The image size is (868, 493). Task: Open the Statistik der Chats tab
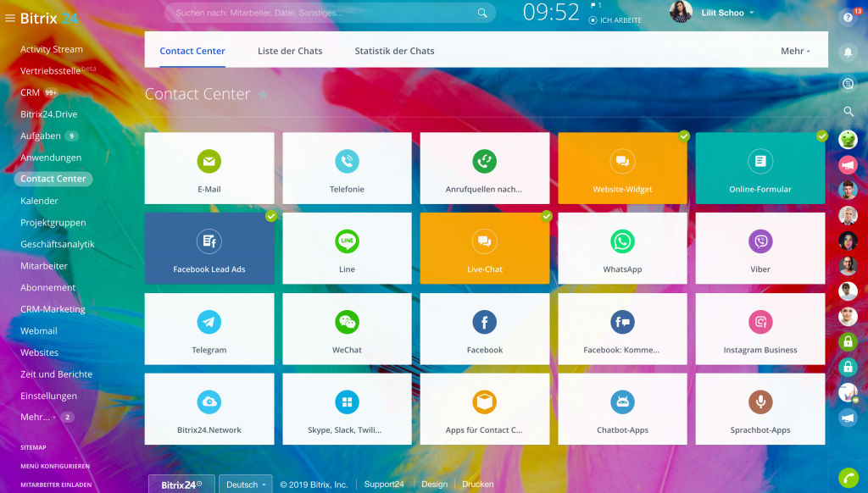point(394,51)
